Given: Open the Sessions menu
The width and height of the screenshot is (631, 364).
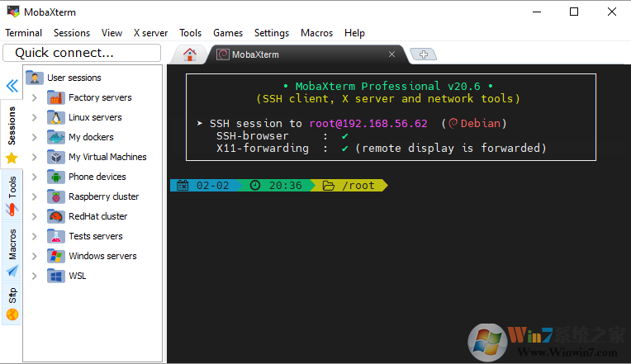Looking at the screenshot, I should point(72,33).
